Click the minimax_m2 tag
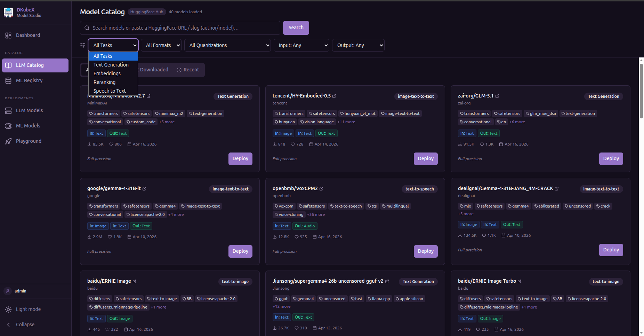This screenshot has width=644, height=336. [169, 114]
